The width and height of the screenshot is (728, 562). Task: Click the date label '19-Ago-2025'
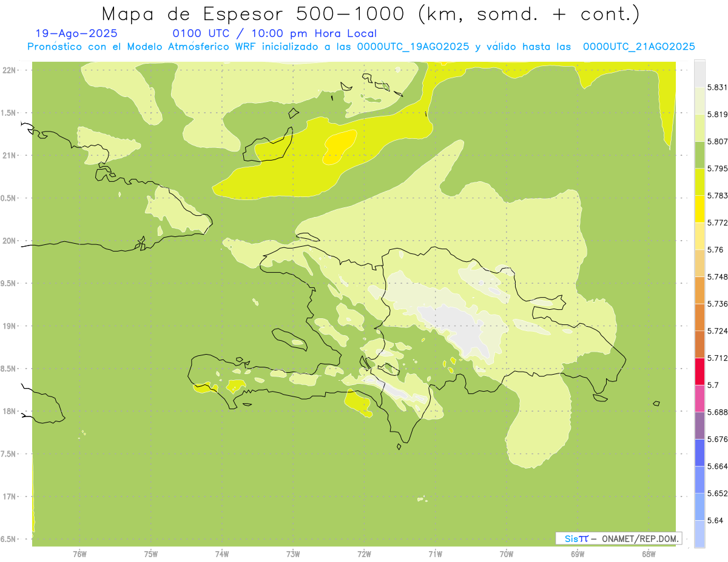pyautogui.click(x=76, y=33)
